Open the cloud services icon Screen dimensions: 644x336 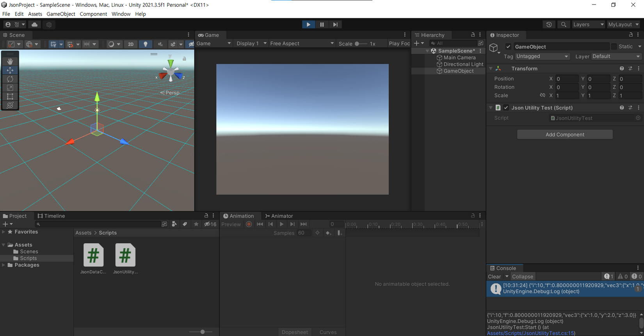[x=34, y=24]
